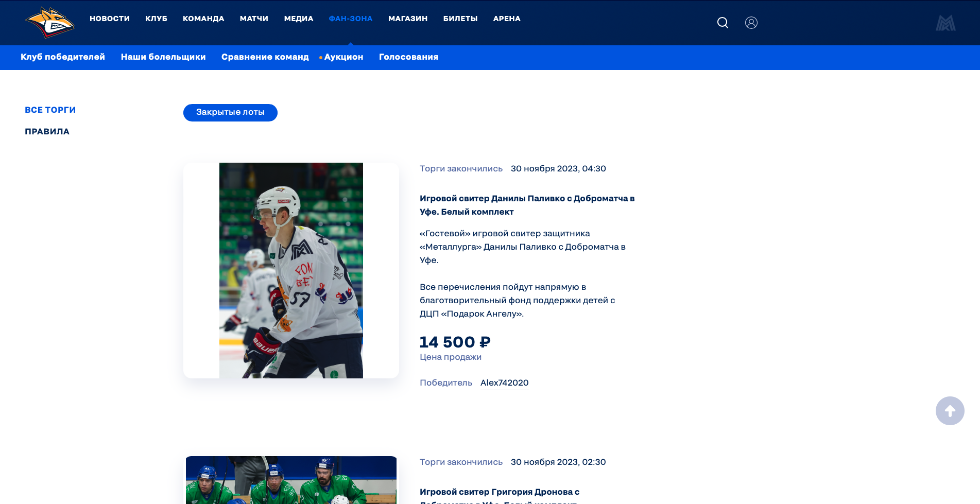The image size is (980, 504).
Task: Click the Цена продажи label
Action: tap(451, 357)
